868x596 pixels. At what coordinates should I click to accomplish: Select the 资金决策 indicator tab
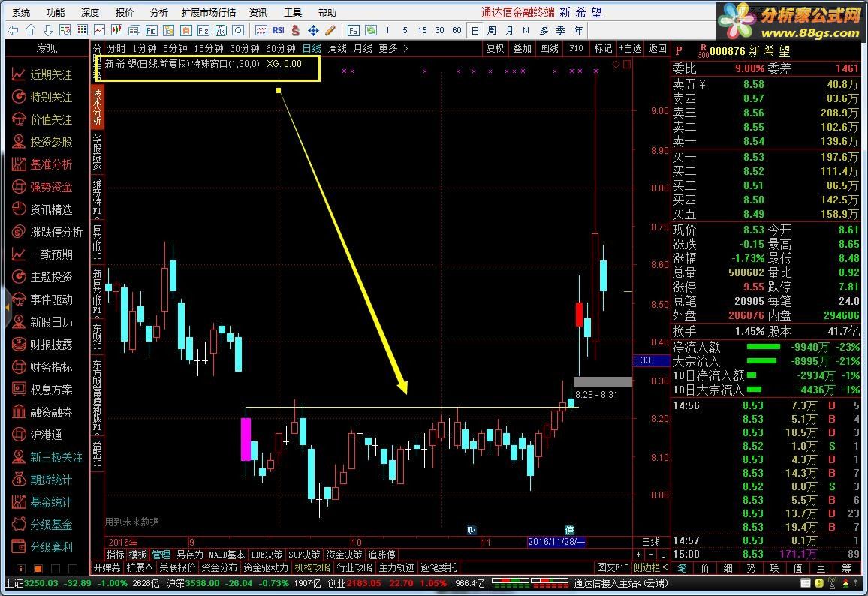[x=345, y=555]
